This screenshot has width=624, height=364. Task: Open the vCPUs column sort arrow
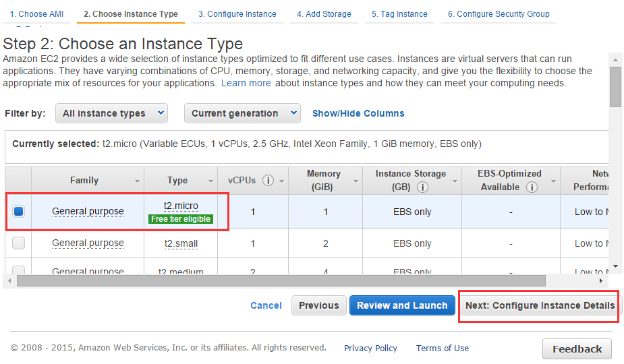[281, 181]
